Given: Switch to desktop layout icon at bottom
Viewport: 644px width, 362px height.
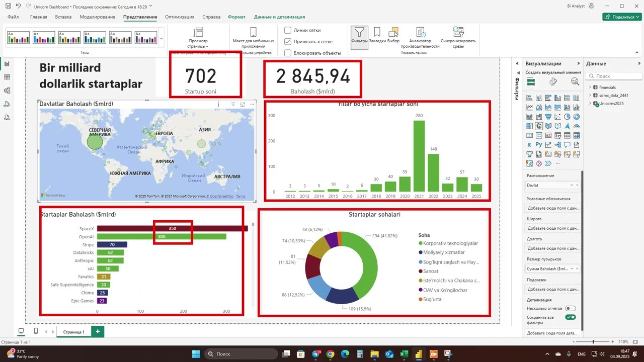Looking at the screenshot, I should pos(21,331).
